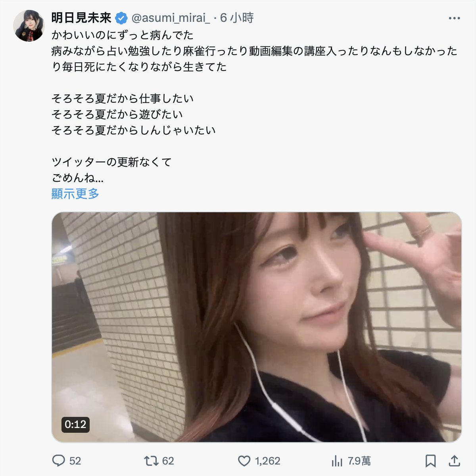This screenshot has width=476, height=476.
Task: Play the embedded video
Action: 257,327
